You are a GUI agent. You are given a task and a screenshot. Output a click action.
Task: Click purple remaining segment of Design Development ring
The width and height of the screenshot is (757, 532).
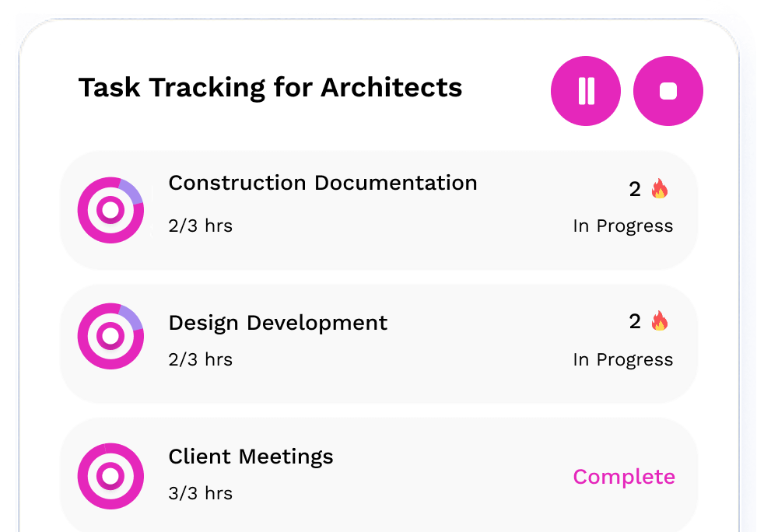pos(132,317)
